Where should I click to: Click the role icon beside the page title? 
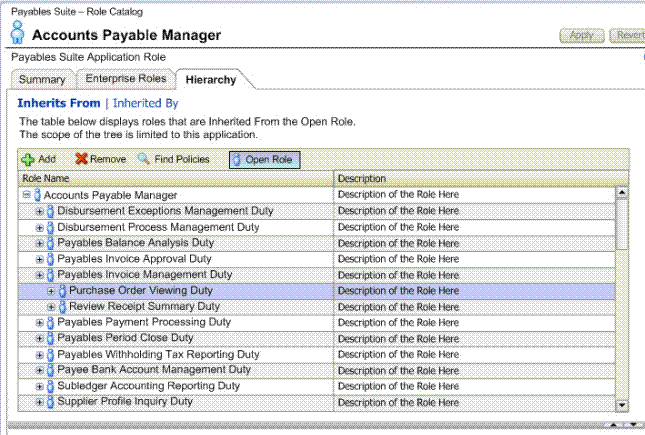[17, 32]
